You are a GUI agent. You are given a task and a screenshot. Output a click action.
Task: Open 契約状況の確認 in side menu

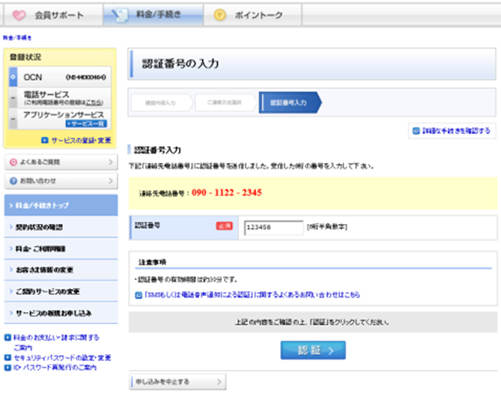point(61,227)
